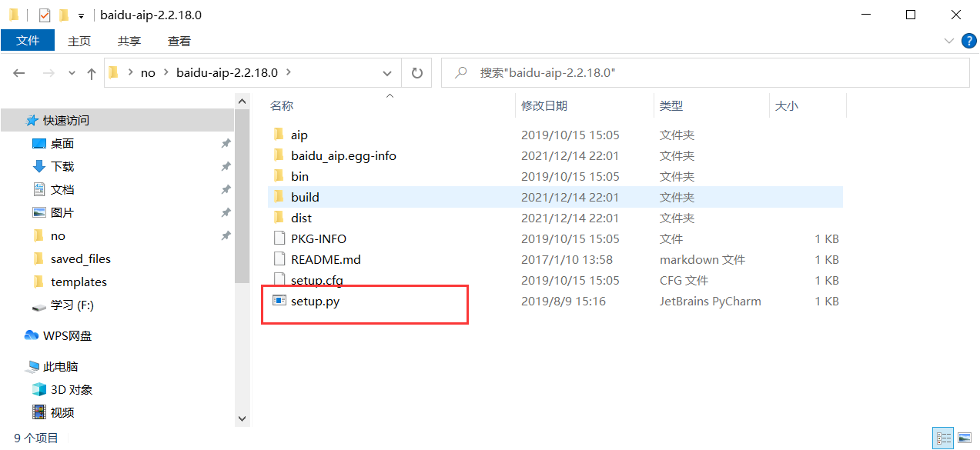
Task: Select the baidu_aip.egg-info folder icon
Action: [x=279, y=155]
